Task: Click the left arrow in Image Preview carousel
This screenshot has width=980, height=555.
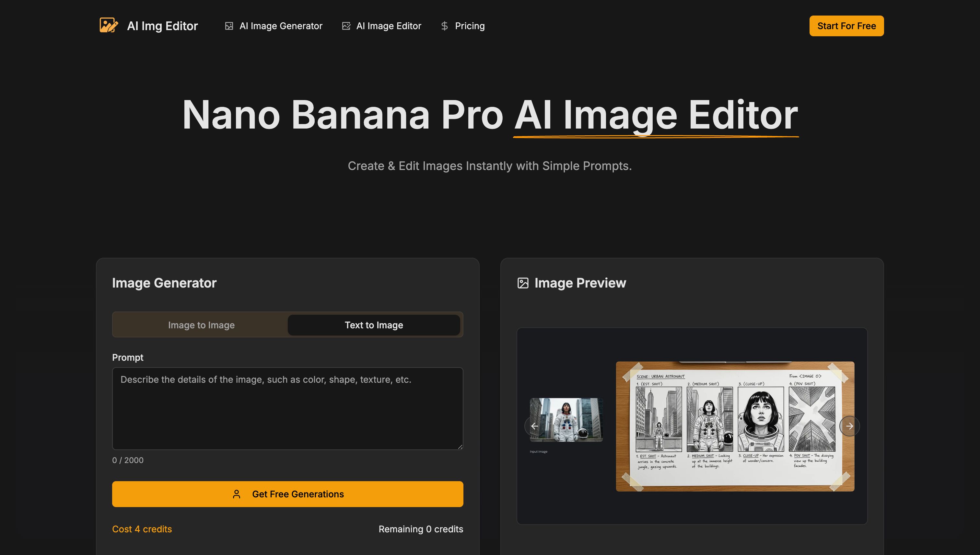Action: tap(534, 426)
